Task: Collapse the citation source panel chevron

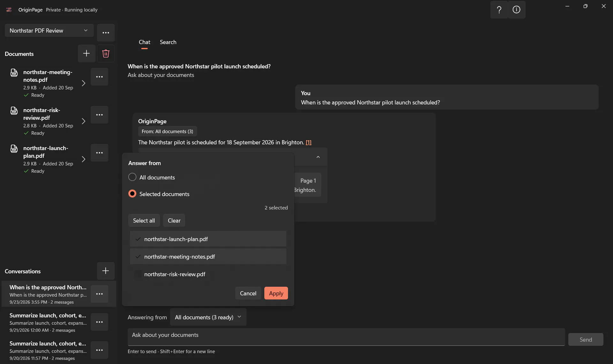Action: click(x=318, y=157)
